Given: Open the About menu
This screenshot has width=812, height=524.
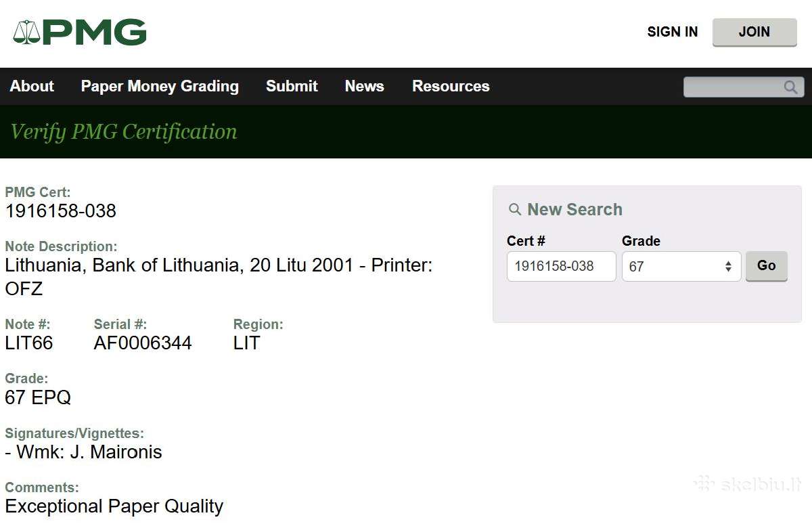Looking at the screenshot, I should point(32,86).
